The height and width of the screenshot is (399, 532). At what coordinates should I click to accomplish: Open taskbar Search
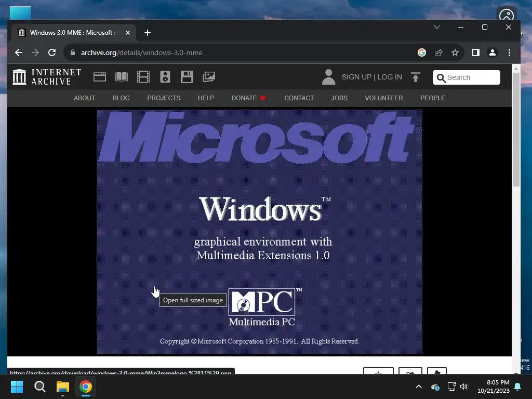pyautogui.click(x=39, y=387)
